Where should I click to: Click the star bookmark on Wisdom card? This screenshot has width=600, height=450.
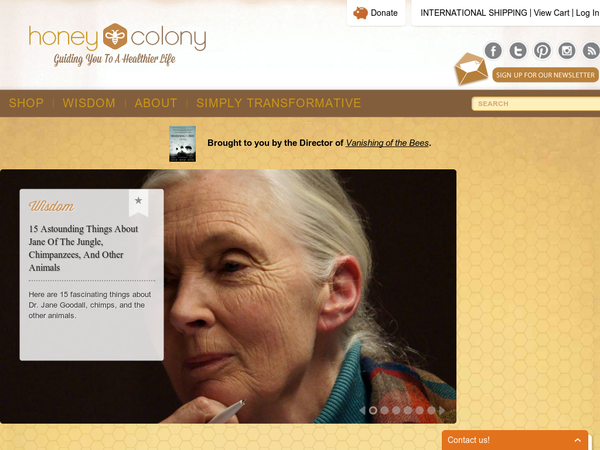click(139, 201)
